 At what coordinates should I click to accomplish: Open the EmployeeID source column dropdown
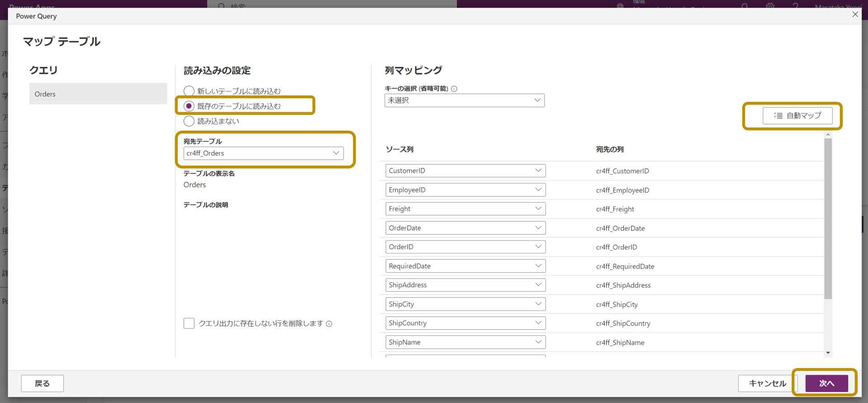[x=466, y=190]
